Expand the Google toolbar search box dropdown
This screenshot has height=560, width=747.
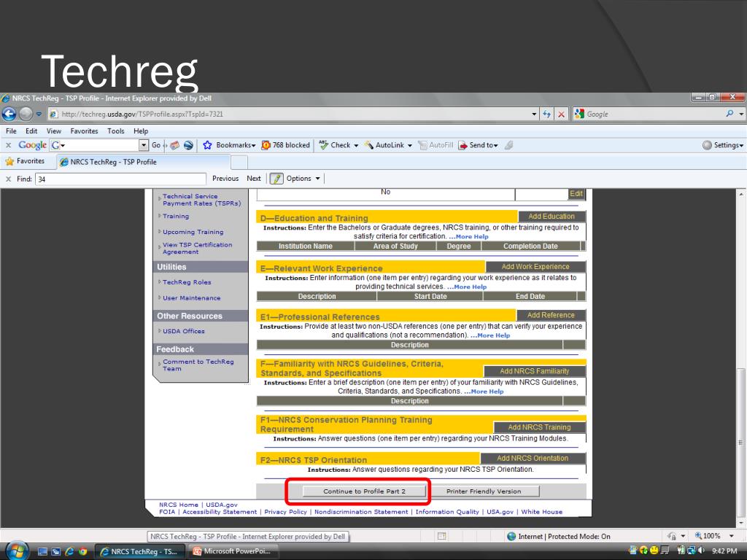click(x=144, y=145)
